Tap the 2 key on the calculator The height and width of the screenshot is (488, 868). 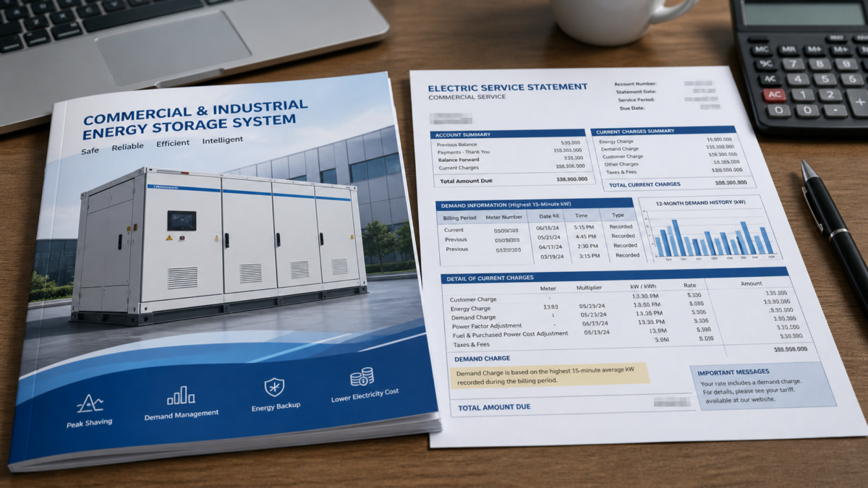coord(829,95)
